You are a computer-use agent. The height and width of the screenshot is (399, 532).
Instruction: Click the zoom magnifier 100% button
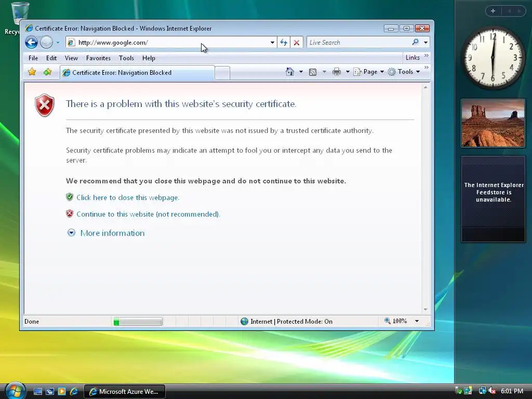click(395, 321)
